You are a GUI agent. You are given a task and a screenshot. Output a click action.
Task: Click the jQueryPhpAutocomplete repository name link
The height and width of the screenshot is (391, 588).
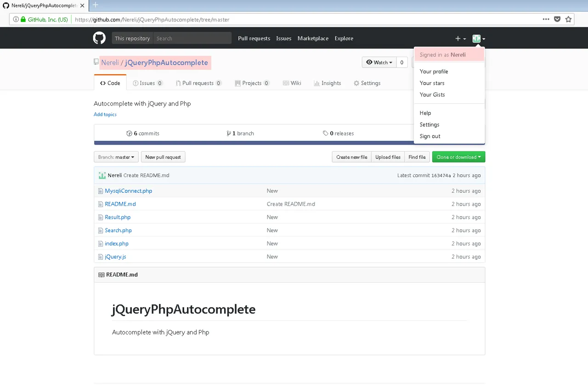pos(166,62)
